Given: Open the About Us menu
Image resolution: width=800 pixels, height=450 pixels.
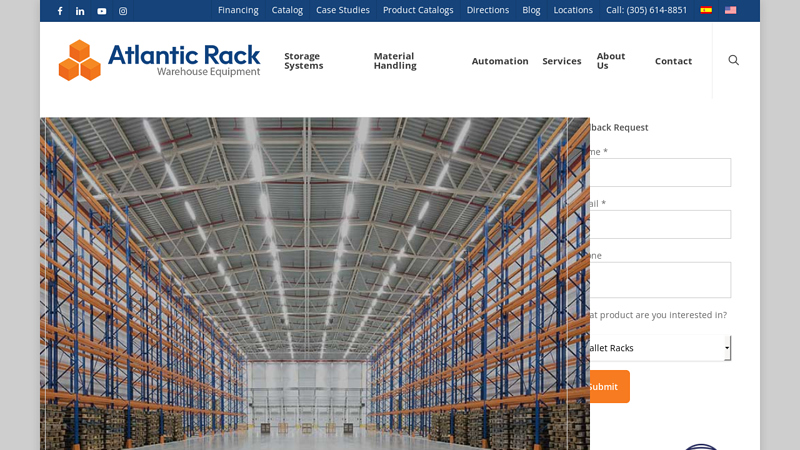Looking at the screenshot, I should pos(611,61).
